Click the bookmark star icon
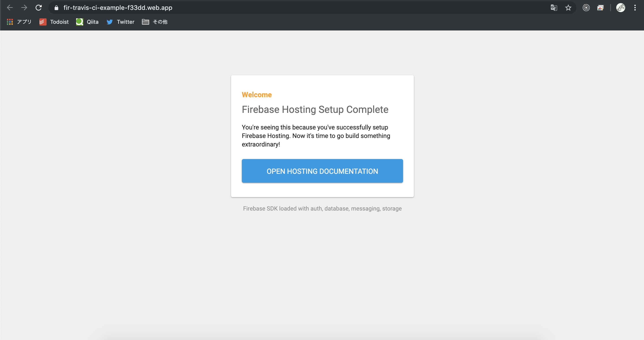Image resolution: width=644 pixels, height=340 pixels. click(x=568, y=8)
